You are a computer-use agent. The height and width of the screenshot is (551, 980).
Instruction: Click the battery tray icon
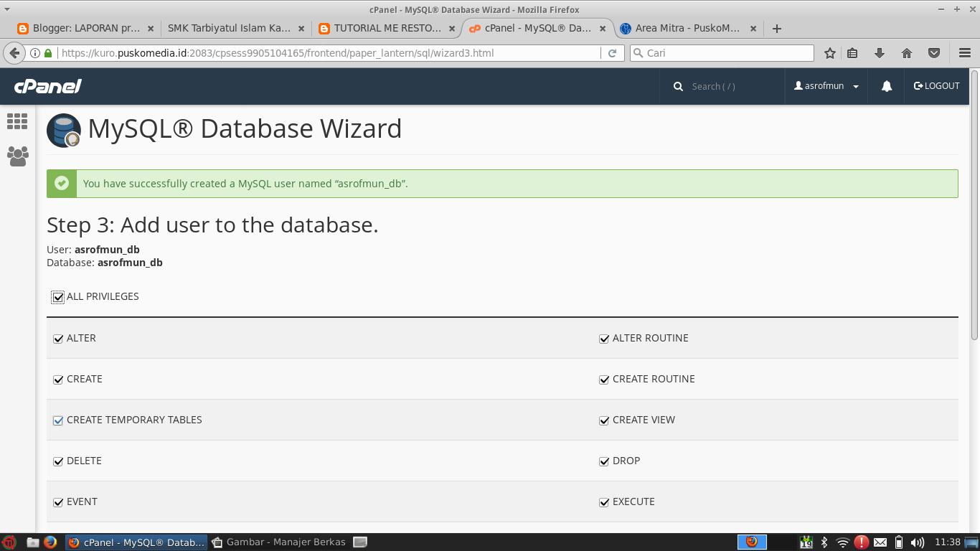[899, 542]
